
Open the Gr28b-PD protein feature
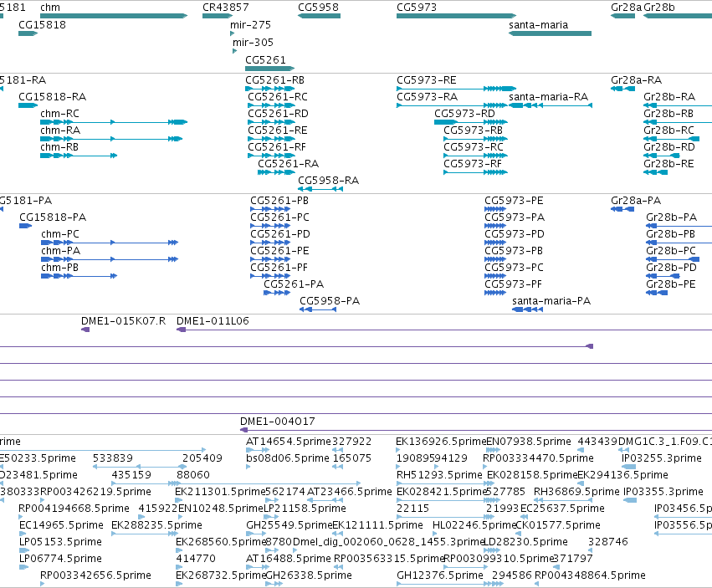coord(663,276)
